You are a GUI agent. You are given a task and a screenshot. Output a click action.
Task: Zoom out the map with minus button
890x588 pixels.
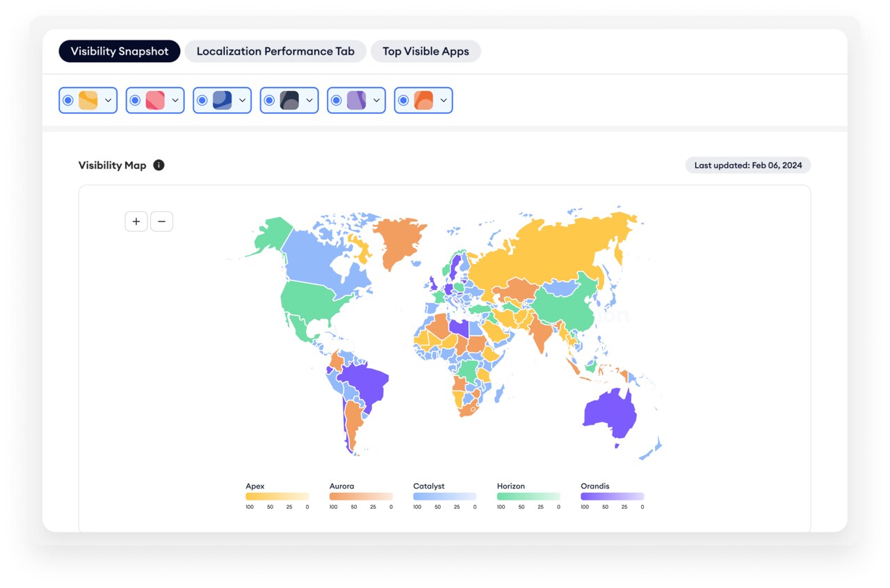coord(161,222)
